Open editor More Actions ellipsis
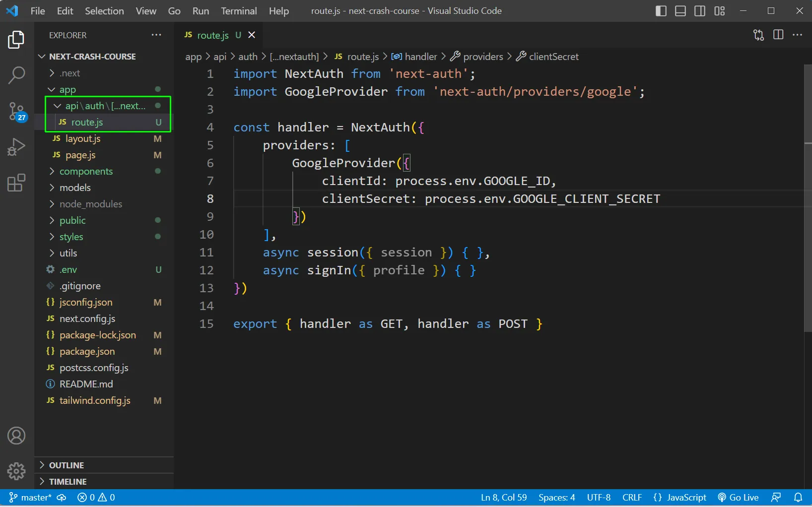 pos(798,35)
